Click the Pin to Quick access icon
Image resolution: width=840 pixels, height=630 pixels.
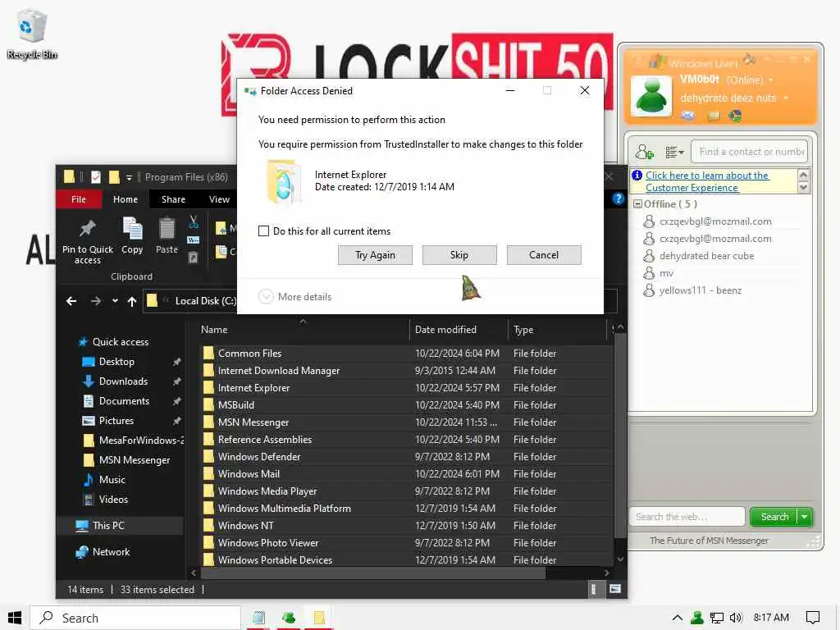click(x=87, y=229)
